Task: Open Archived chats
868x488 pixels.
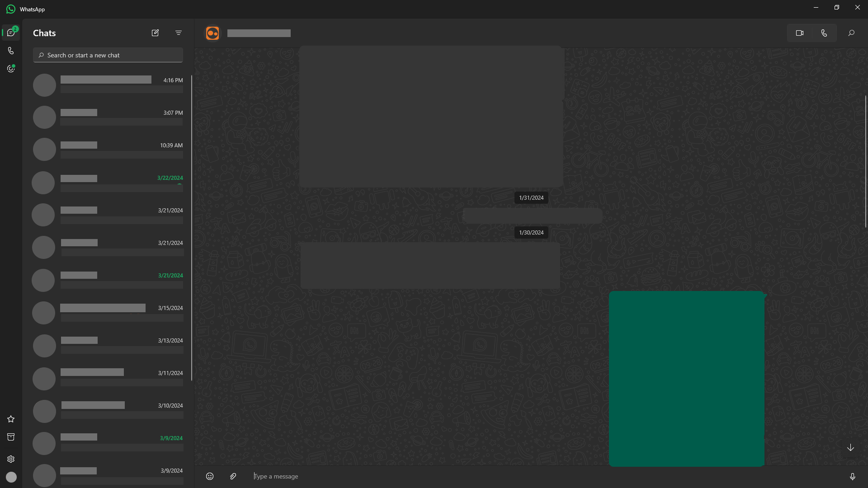Action: [x=11, y=437]
